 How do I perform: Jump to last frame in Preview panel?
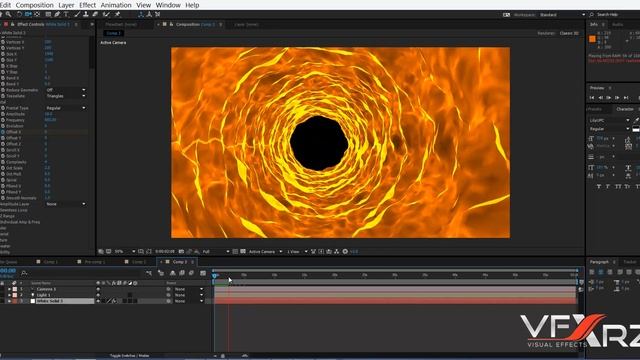point(626,98)
